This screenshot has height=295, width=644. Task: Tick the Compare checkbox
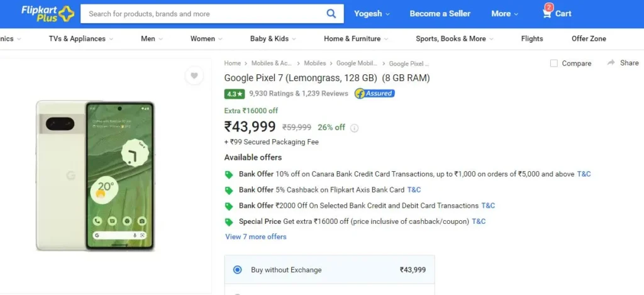pos(554,64)
